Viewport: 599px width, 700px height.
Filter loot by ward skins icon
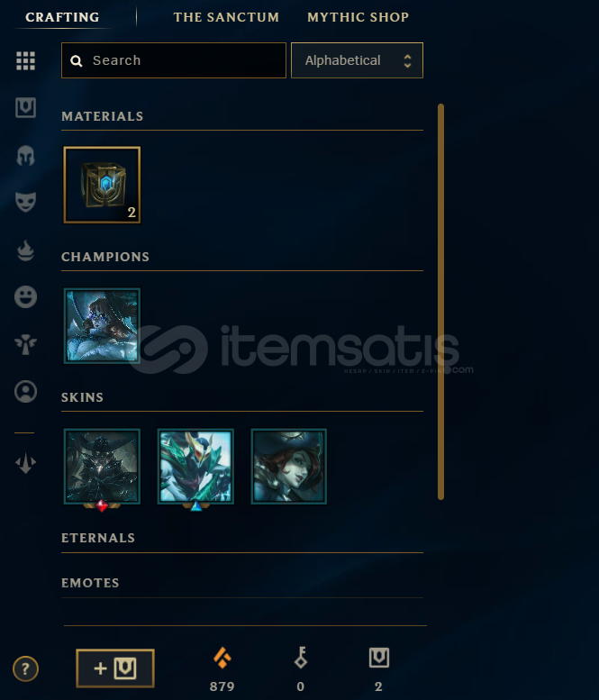[25, 345]
